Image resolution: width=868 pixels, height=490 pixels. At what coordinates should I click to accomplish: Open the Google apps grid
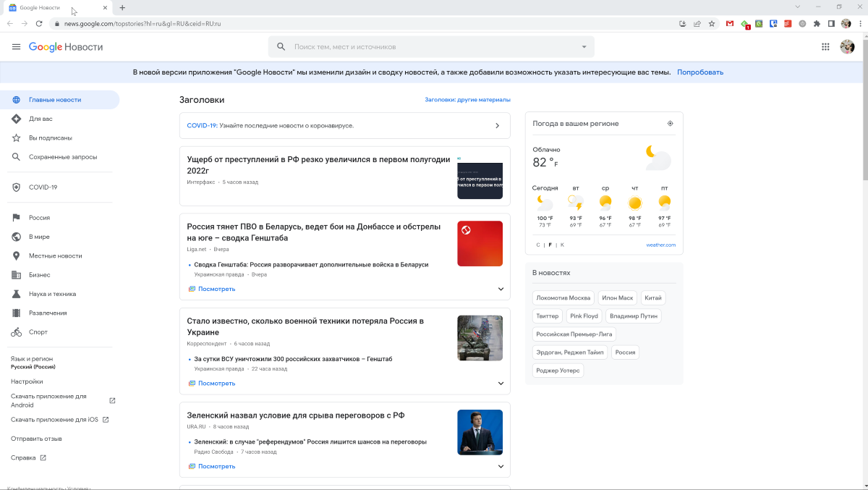pyautogui.click(x=825, y=47)
